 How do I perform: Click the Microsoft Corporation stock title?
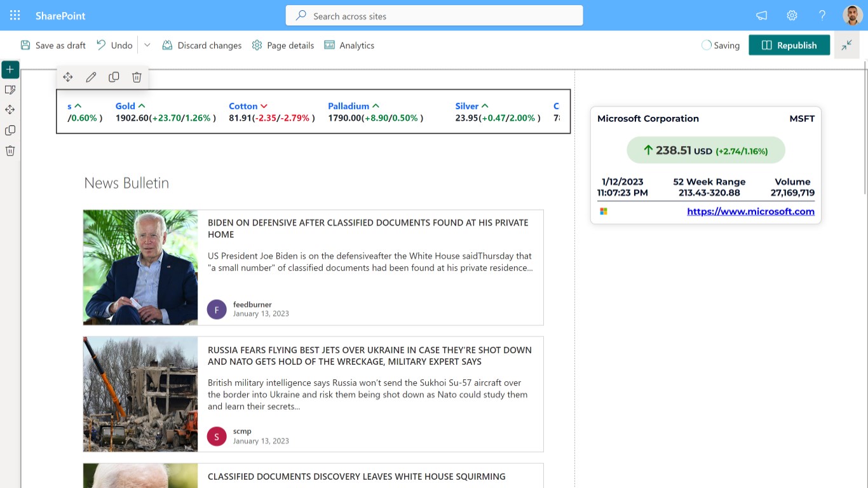click(648, 118)
